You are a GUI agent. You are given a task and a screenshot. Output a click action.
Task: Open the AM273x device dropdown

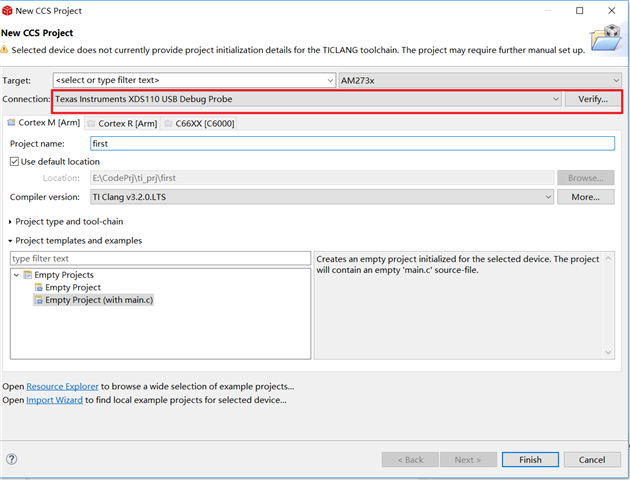(x=616, y=80)
